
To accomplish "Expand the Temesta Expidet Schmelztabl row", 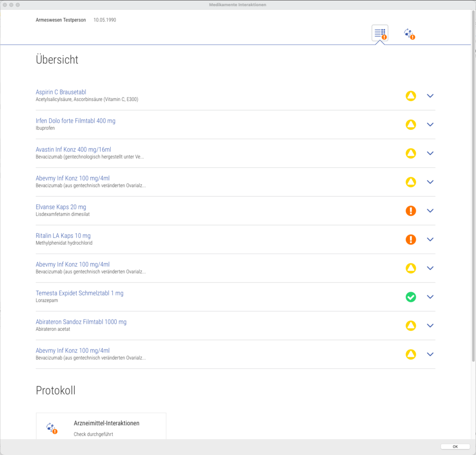I will (430, 297).
